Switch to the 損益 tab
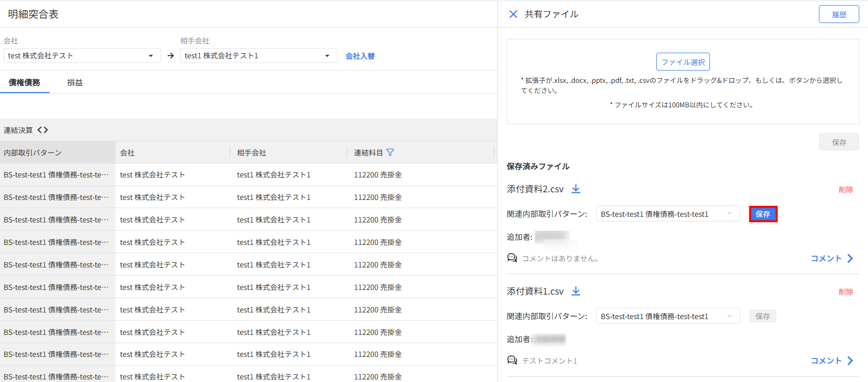This screenshot has height=382, width=868. [75, 82]
